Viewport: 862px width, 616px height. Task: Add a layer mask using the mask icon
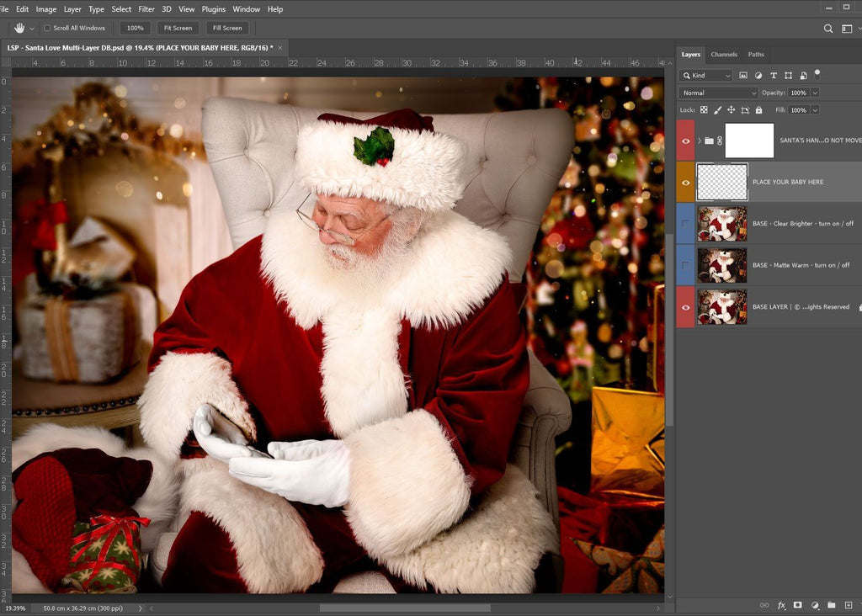[798, 605]
